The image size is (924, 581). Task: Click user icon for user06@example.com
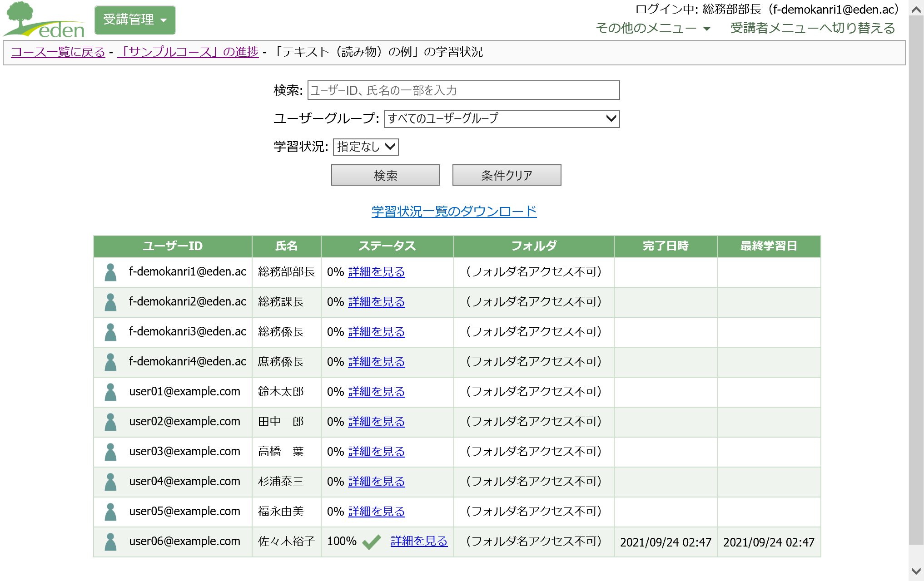110,542
